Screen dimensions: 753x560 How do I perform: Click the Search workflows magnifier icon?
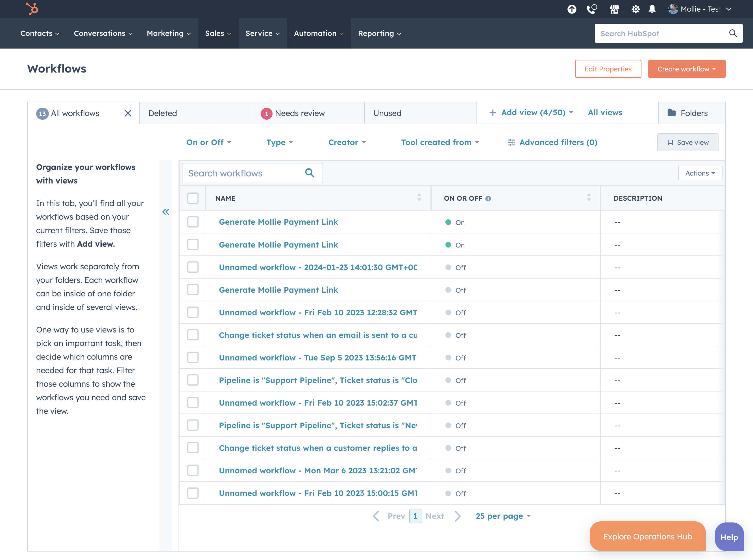click(310, 173)
